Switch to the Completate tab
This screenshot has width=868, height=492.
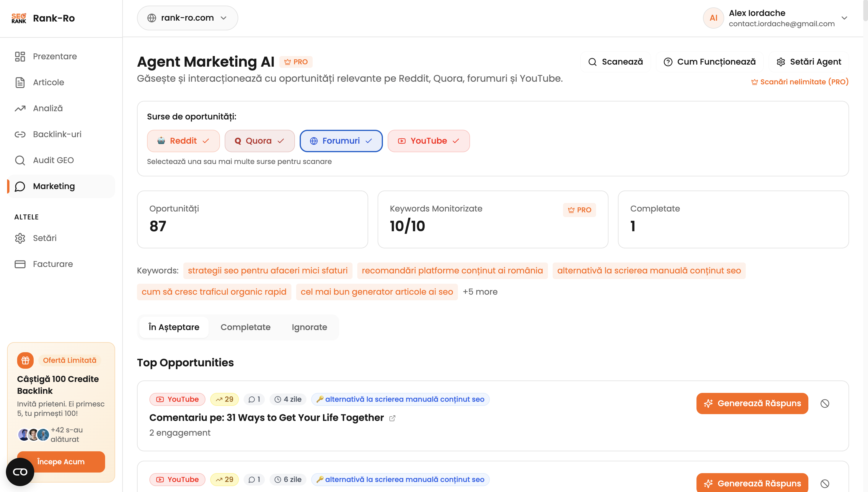pos(245,327)
